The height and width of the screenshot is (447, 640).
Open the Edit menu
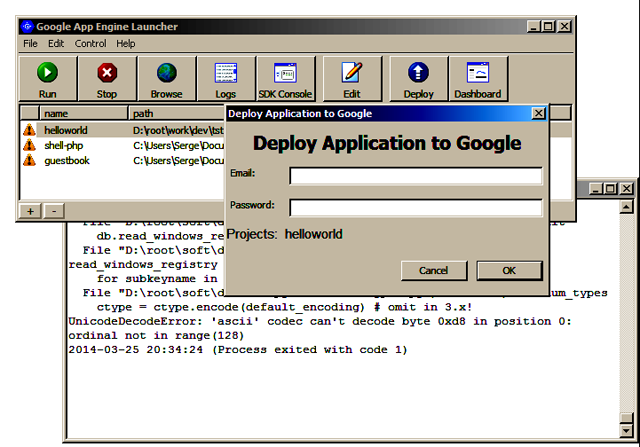coord(56,43)
